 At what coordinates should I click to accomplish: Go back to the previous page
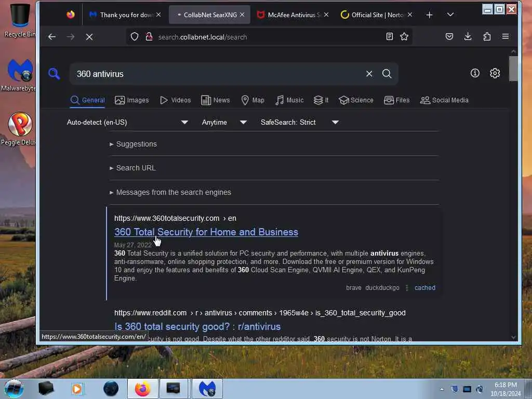pos(51,37)
